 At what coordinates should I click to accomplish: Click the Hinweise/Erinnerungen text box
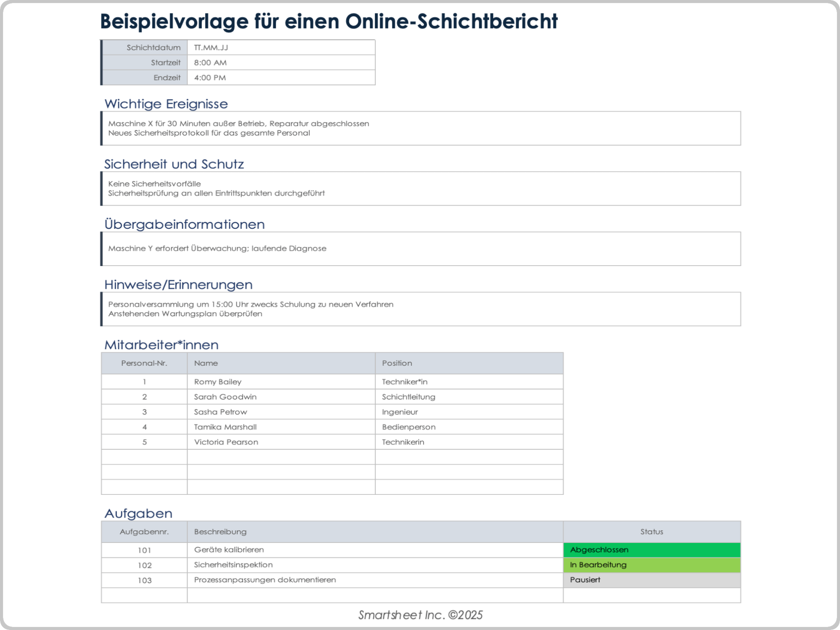(x=420, y=309)
